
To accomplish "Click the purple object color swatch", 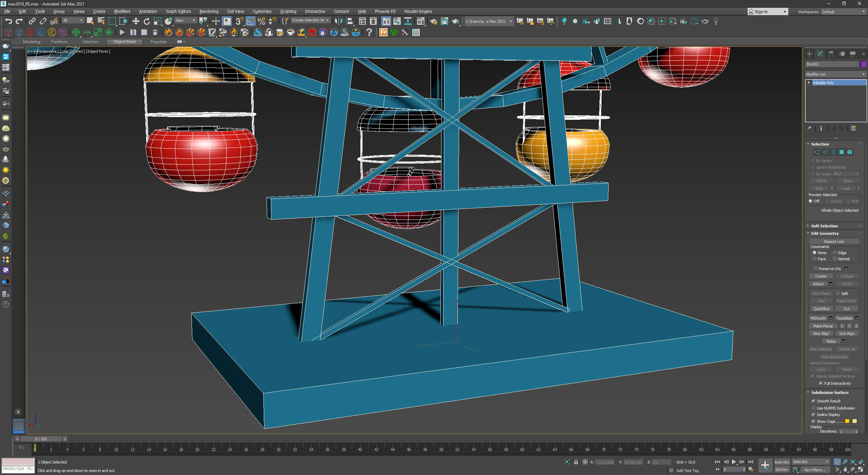I will pos(864,64).
